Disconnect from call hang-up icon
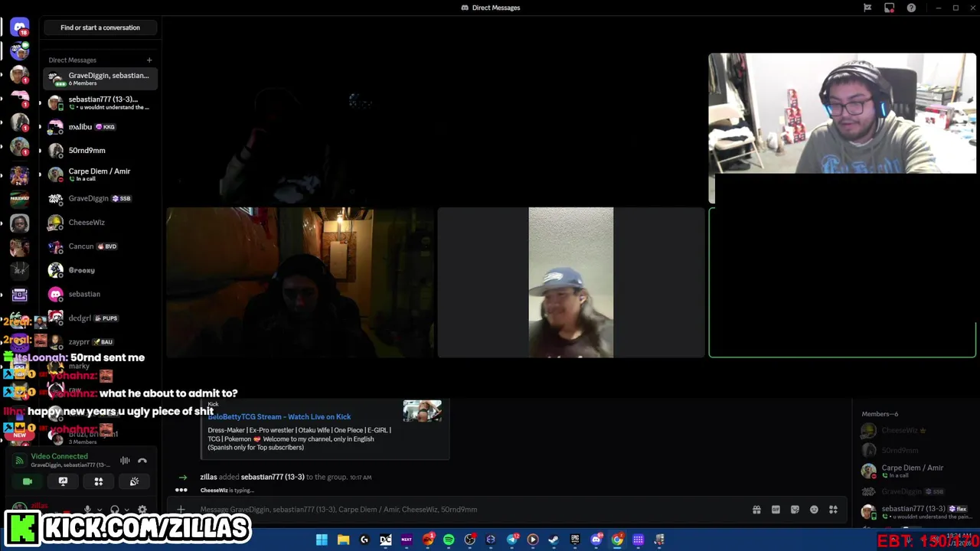The width and height of the screenshot is (980, 551). click(x=142, y=461)
